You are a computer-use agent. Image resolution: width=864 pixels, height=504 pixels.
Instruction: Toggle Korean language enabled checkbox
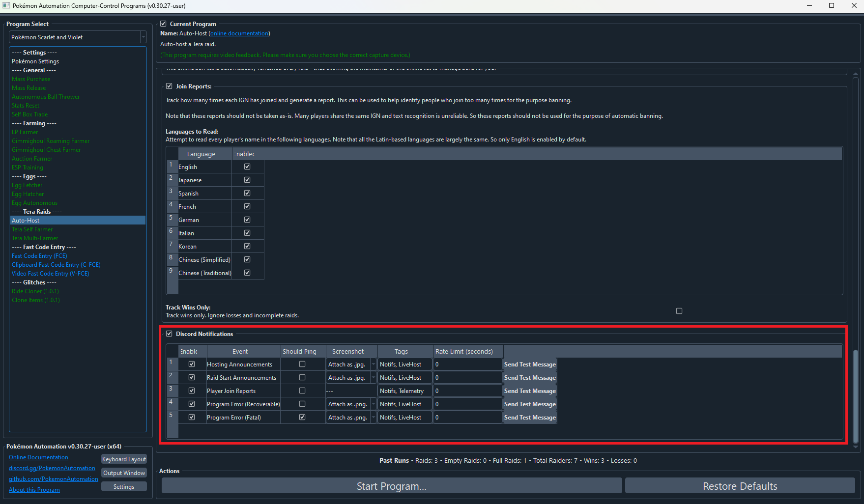(247, 247)
